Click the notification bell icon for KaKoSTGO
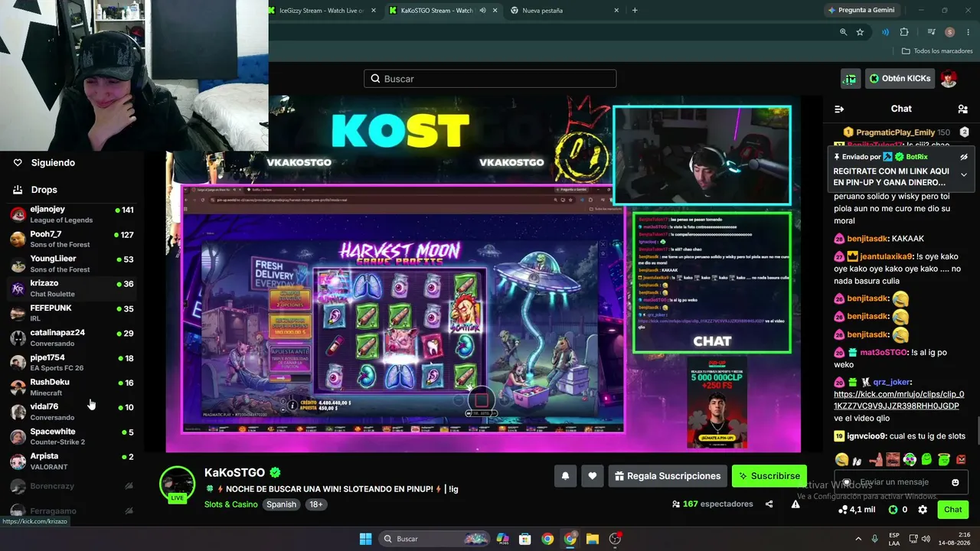 tap(565, 476)
